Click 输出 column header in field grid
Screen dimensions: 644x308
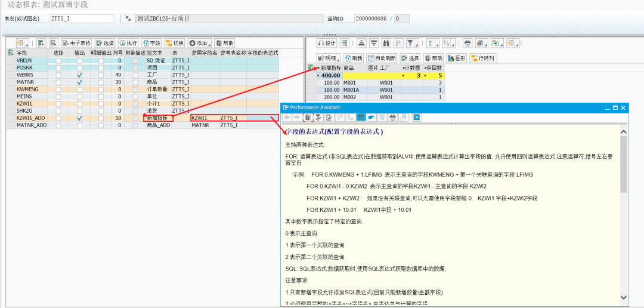(80, 53)
